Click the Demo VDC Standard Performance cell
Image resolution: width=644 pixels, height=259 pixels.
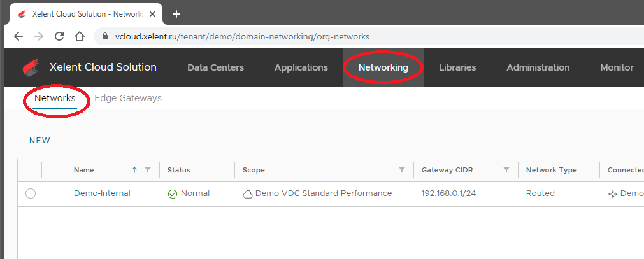(x=324, y=193)
